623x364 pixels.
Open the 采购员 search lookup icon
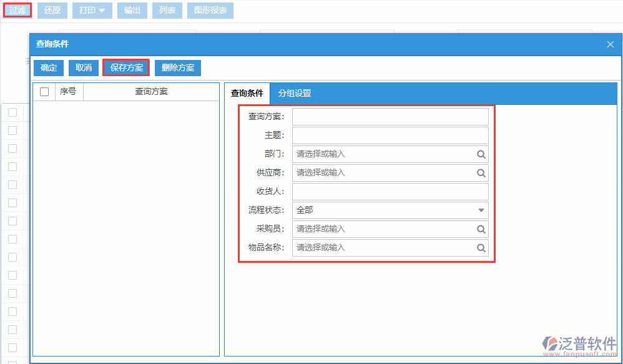481,229
